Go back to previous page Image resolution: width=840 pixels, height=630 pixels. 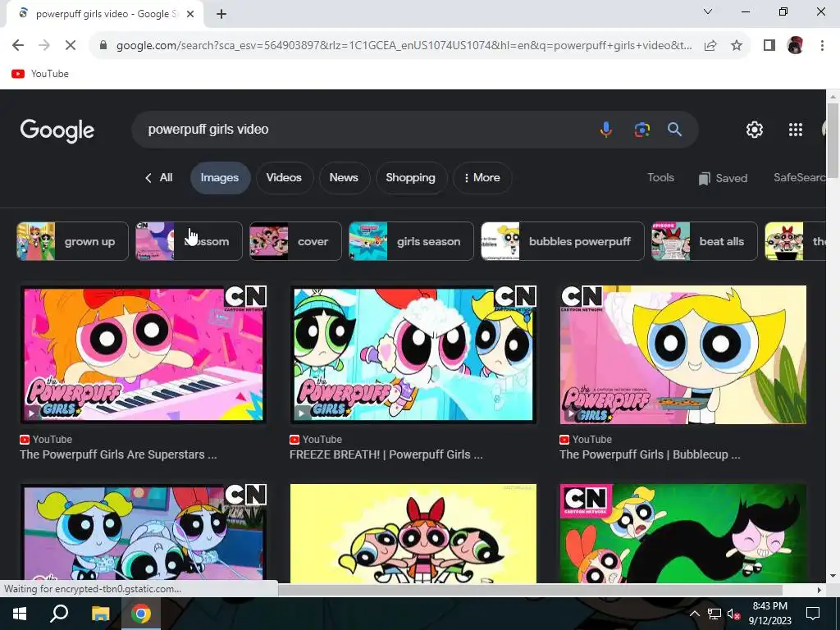pyautogui.click(x=18, y=46)
